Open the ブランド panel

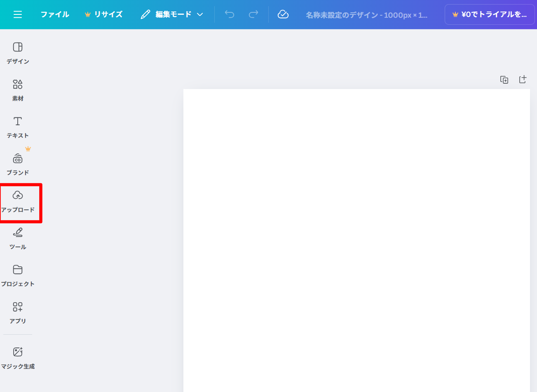[x=18, y=164]
